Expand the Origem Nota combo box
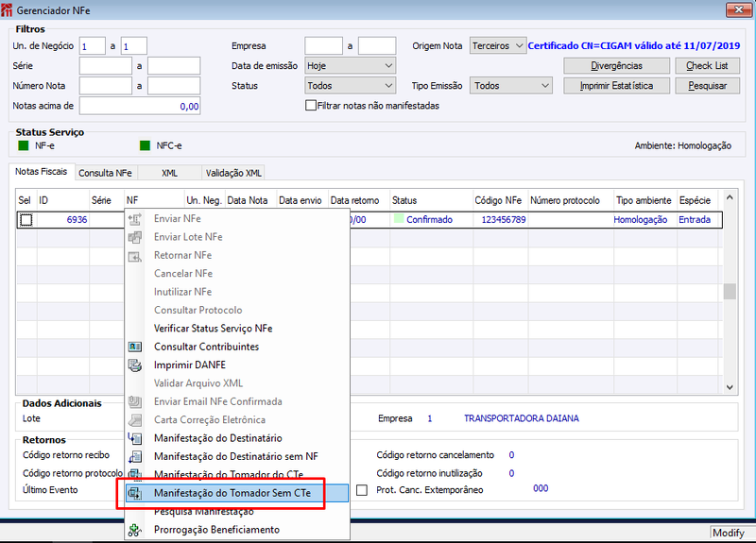The height and width of the screenshot is (543, 756). (498, 45)
